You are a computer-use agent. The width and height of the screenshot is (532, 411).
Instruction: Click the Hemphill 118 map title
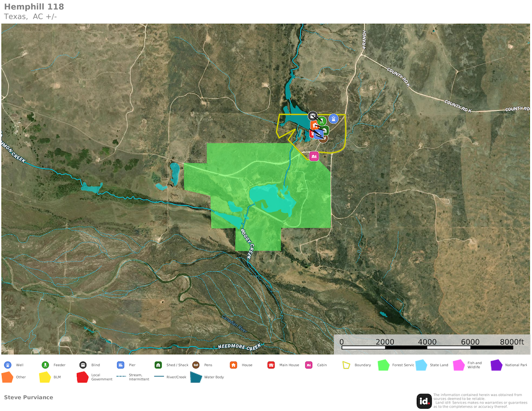[34, 7]
